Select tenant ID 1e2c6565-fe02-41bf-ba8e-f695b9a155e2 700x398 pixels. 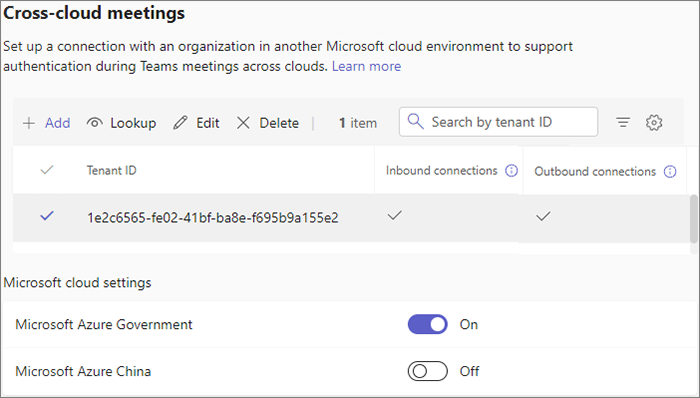click(x=212, y=218)
